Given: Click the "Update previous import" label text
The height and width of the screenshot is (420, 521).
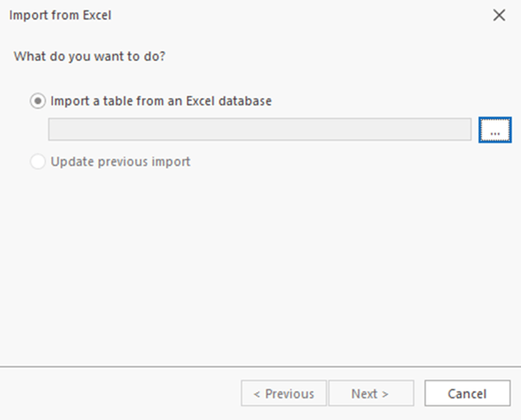Looking at the screenshot, I should [x=121, y=161].
